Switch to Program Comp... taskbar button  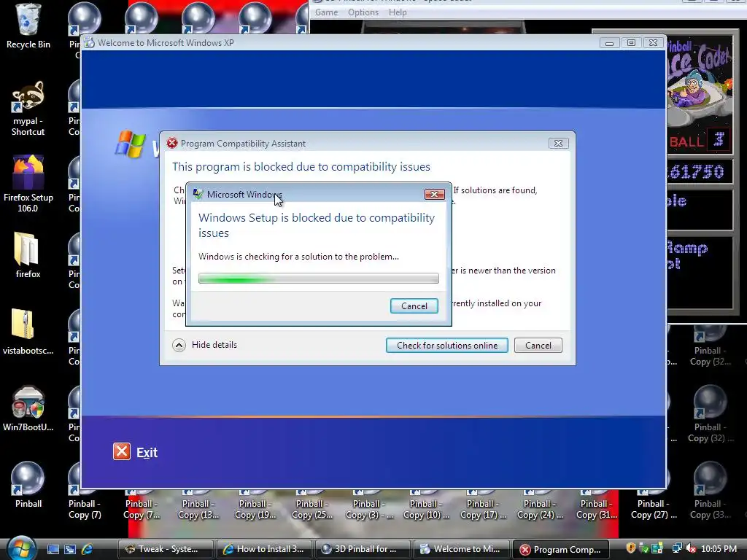[561, 549]
